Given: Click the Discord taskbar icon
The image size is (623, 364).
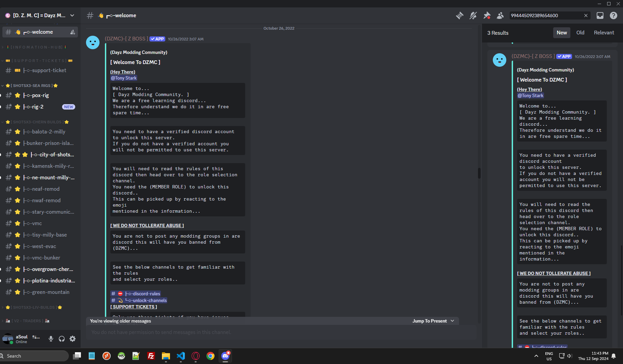Looking at the screenshot, I should pyautogui.click(x=225, y=356).
